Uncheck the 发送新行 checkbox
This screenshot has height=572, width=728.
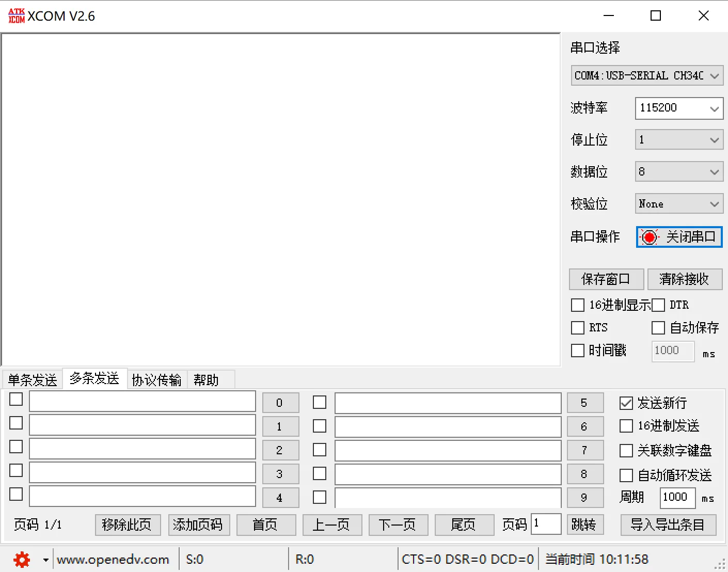626,403
